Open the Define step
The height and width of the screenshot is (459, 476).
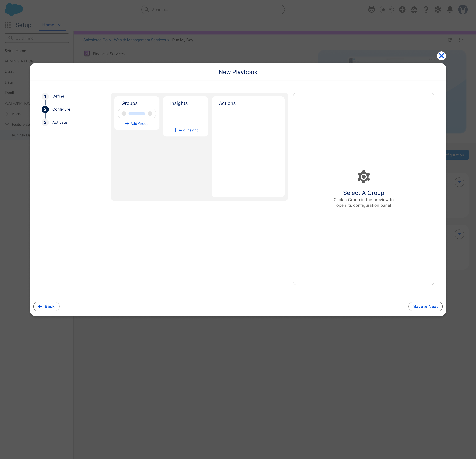point(58,96)
